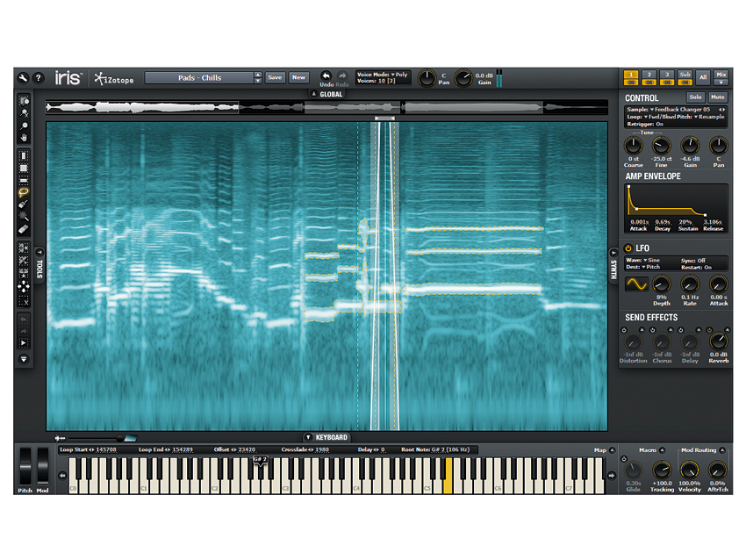
Task: Toggle the LFO power button
Action: pos(628,248)
